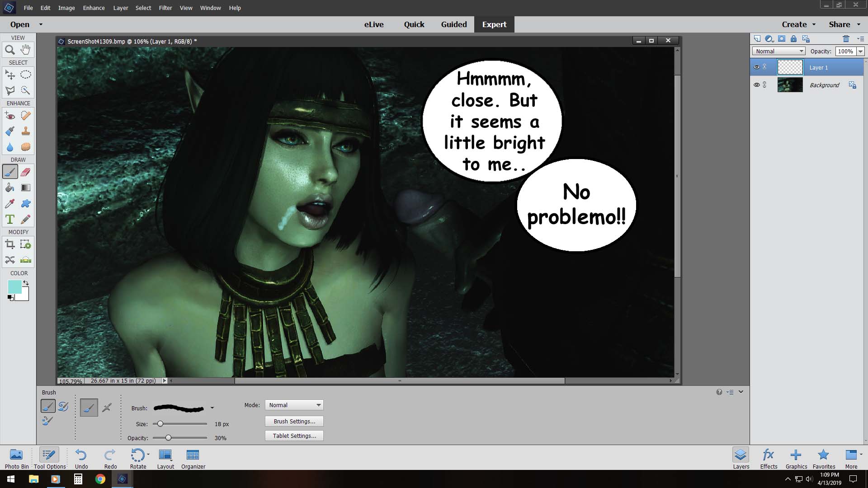Hide the Background layer with its eye icon
868x488 pixels.
pos(756,85)
